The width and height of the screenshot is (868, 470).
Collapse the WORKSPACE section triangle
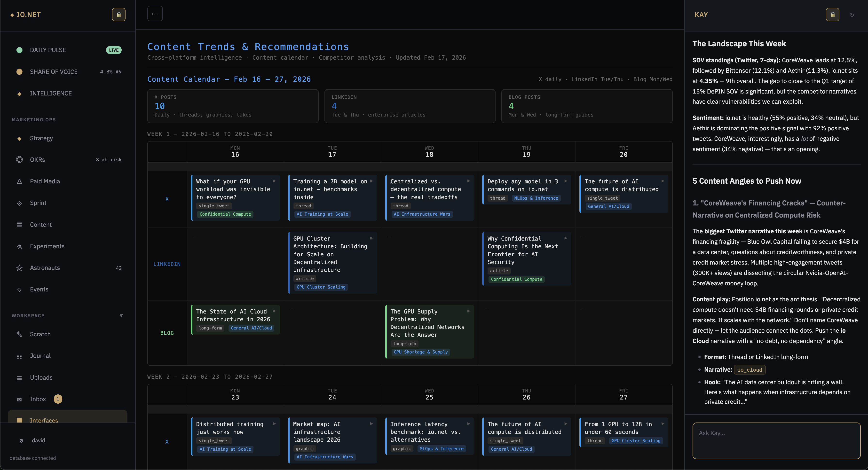click(x=121, y=315)
